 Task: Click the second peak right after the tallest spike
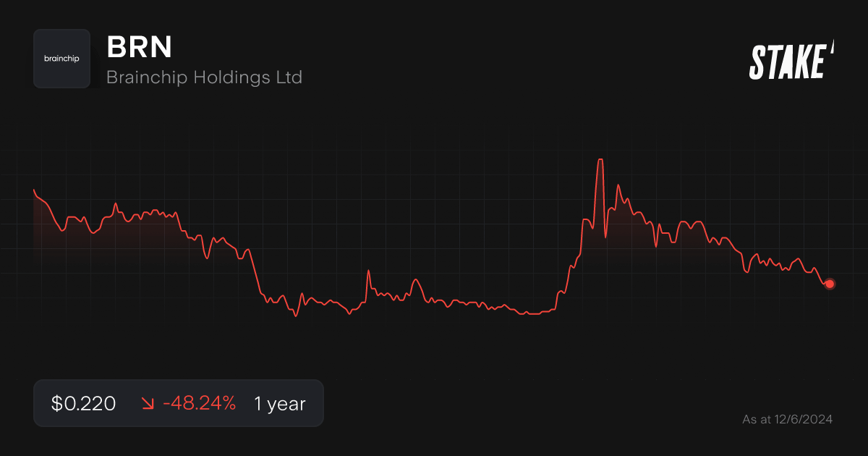pyautogui.click(x=618, y=185)
